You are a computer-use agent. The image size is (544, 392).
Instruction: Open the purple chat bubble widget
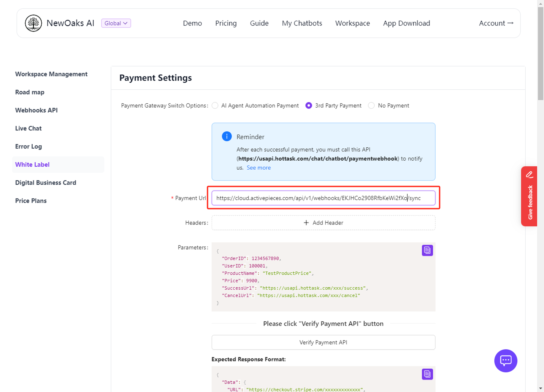pyautogui.click(x=505, y=360)
